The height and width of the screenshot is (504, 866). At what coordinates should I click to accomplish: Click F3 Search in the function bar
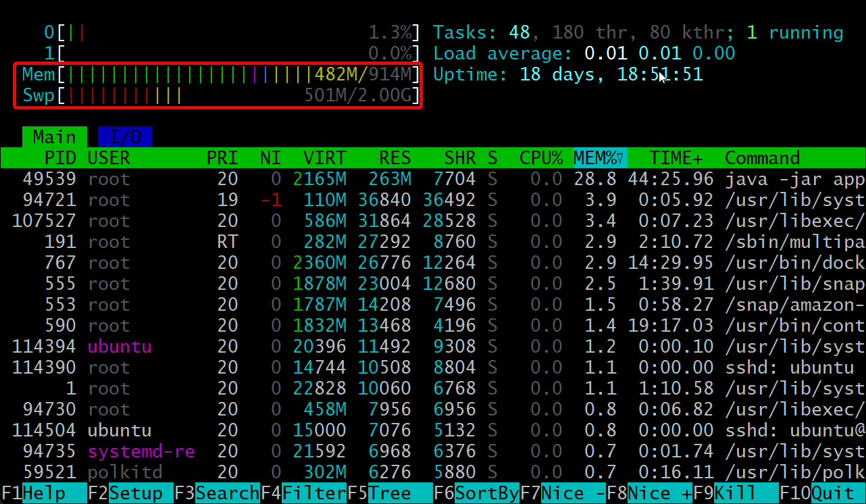pos(216,493)
